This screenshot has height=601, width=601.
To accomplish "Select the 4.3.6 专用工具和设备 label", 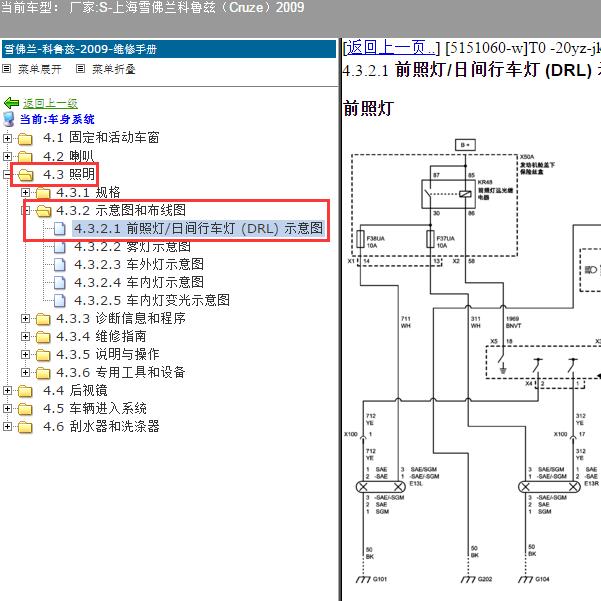I will click(121, 373).
